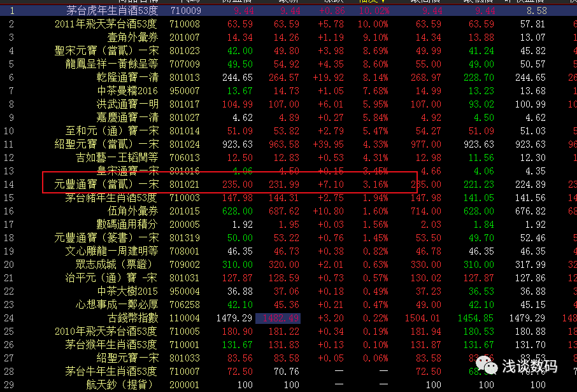Select product code 201015
This screenshot has height=392, width=577.
pos(185,211)
